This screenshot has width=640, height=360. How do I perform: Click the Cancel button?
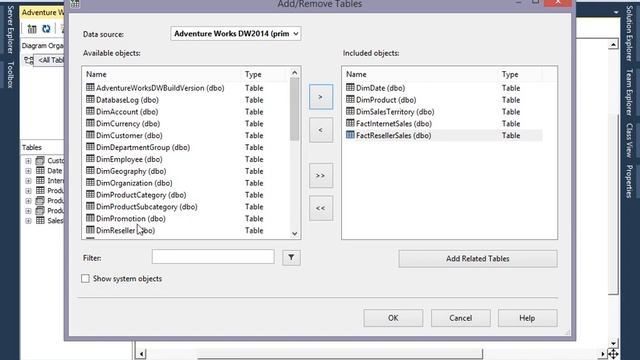pos(460,318)
